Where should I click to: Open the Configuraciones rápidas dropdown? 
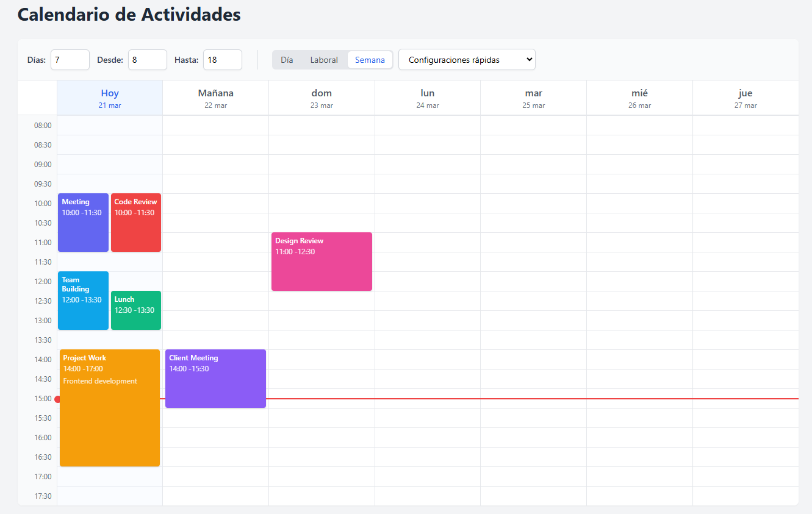coord(467,60)
